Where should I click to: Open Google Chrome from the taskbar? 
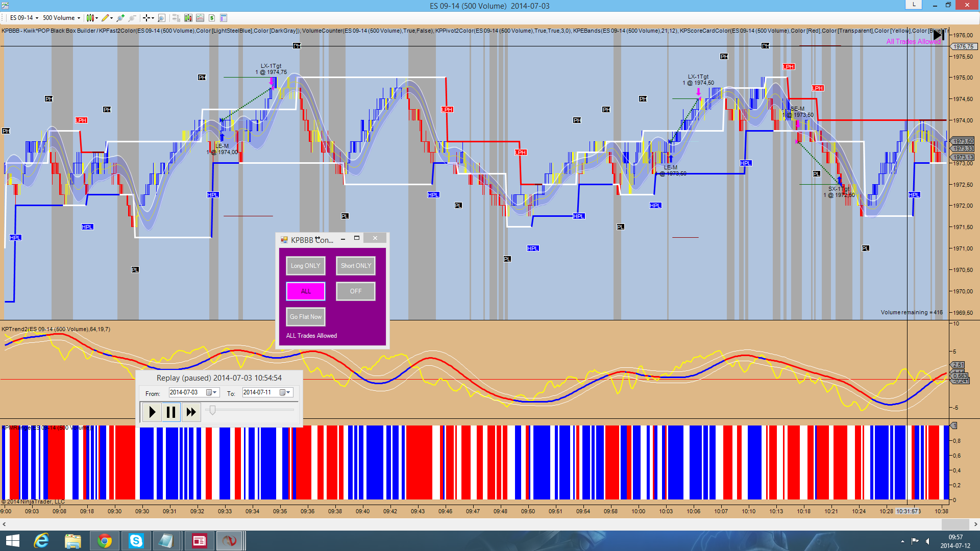click(105, 541)
